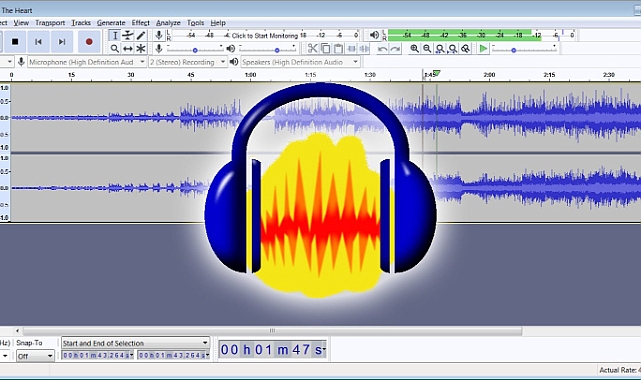Click the selection end time field

[x=173, y=355]
